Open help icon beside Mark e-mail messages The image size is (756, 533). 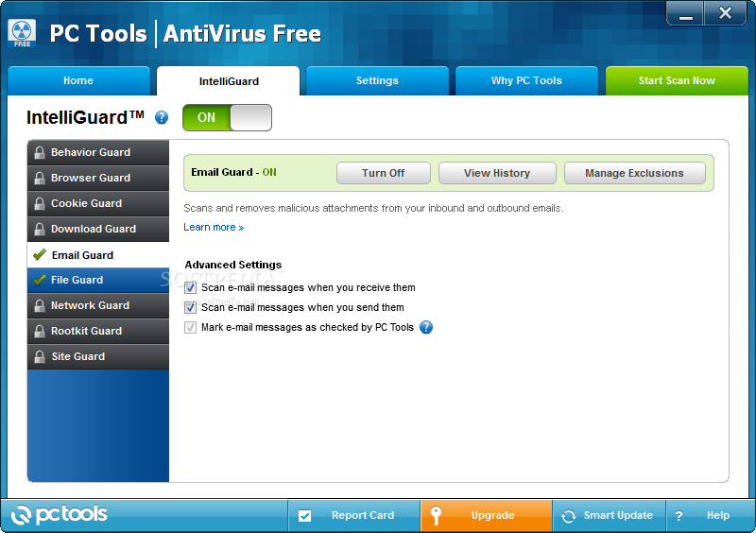pos(426,327)
